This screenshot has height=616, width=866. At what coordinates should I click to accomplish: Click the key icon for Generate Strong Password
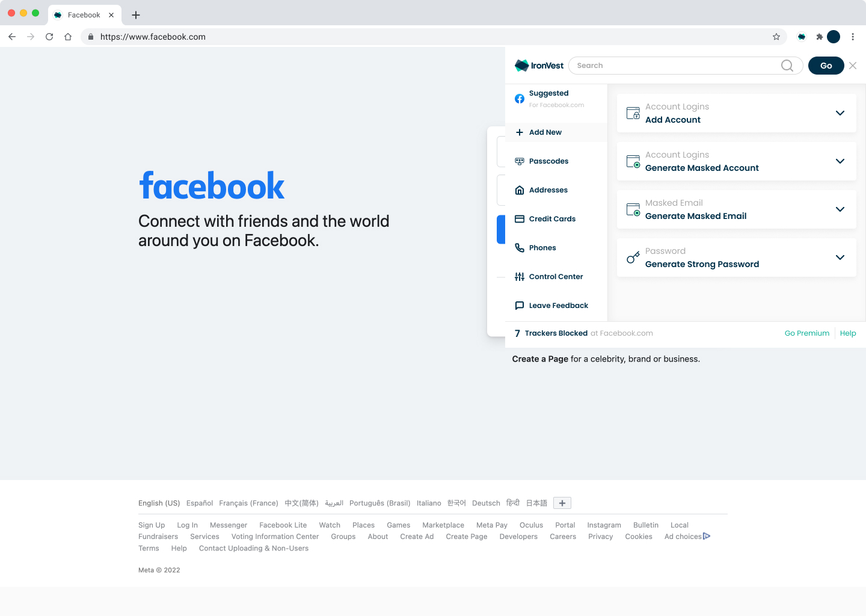click(x=633, y=257)
